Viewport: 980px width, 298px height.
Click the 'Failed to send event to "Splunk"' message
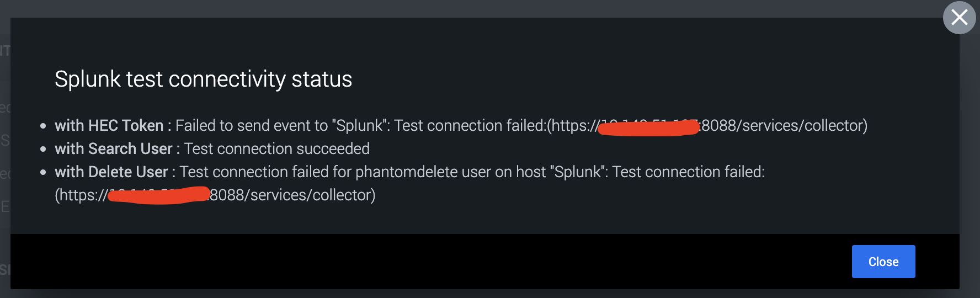point(283,126)
